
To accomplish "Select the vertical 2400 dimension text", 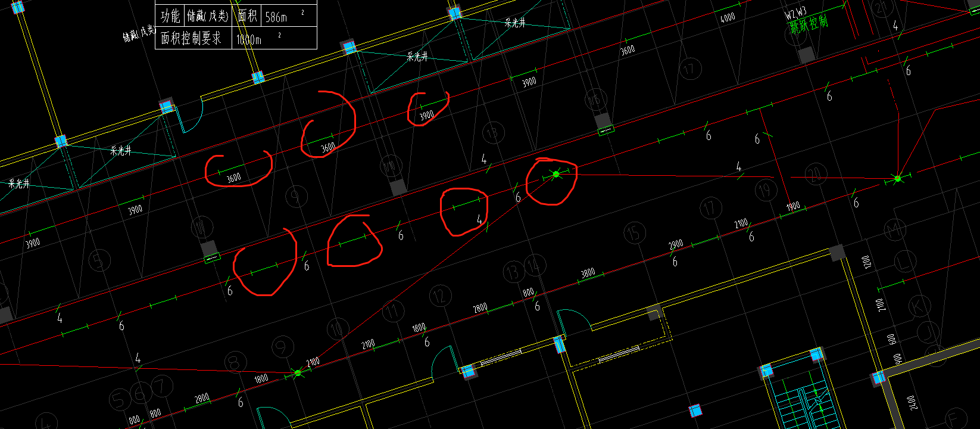I will point(912,402).
